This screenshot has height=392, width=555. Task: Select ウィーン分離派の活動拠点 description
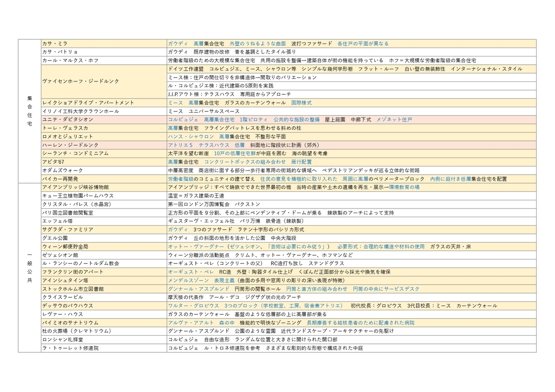pos(351,255)
